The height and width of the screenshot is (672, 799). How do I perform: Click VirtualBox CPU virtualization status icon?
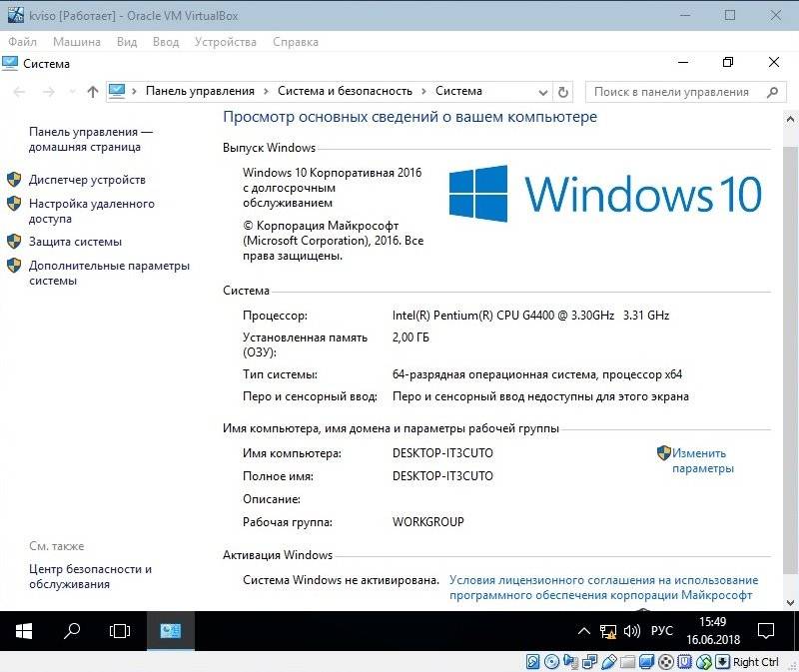coord(684,662)
